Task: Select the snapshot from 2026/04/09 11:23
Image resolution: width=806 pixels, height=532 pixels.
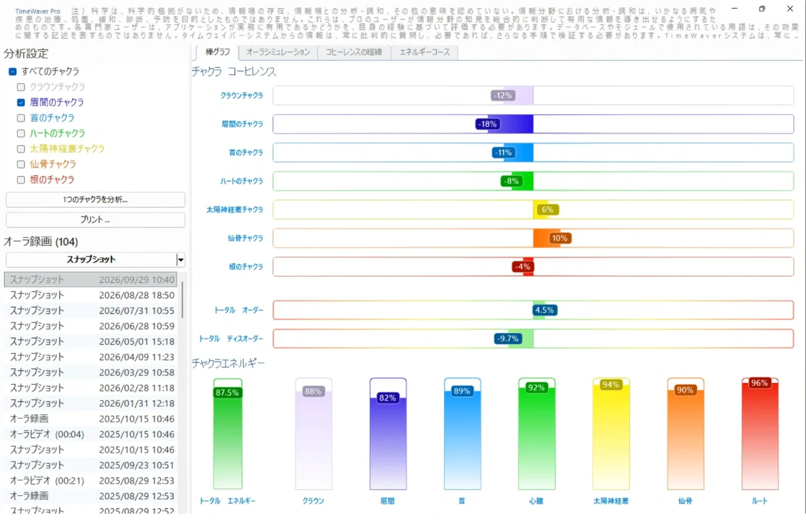Action: click(x=91, y=357)
